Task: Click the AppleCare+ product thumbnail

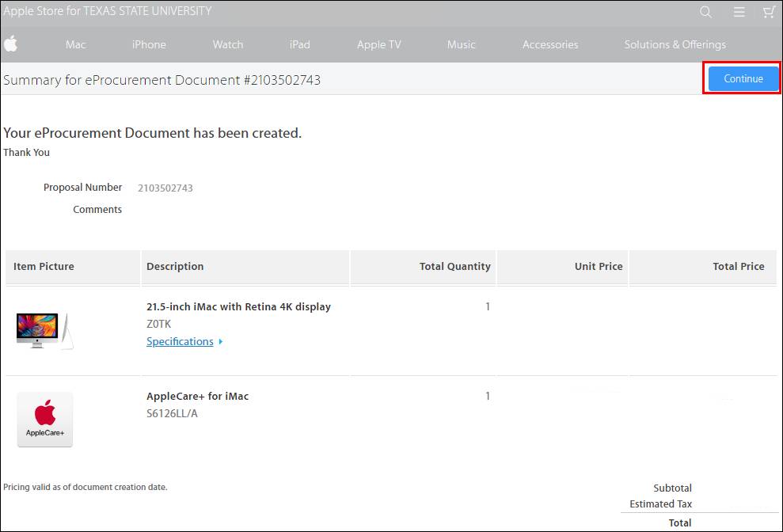Action: tap(45, 419)
